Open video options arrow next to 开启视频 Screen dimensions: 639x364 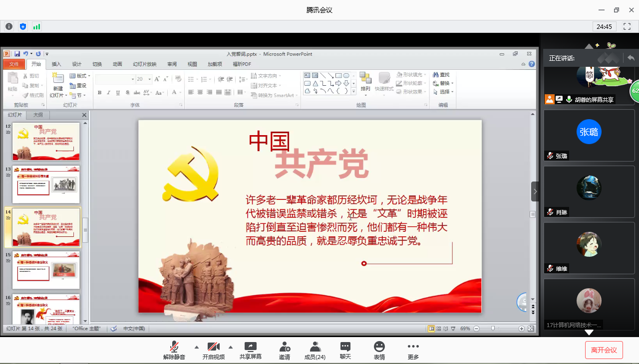231,347
